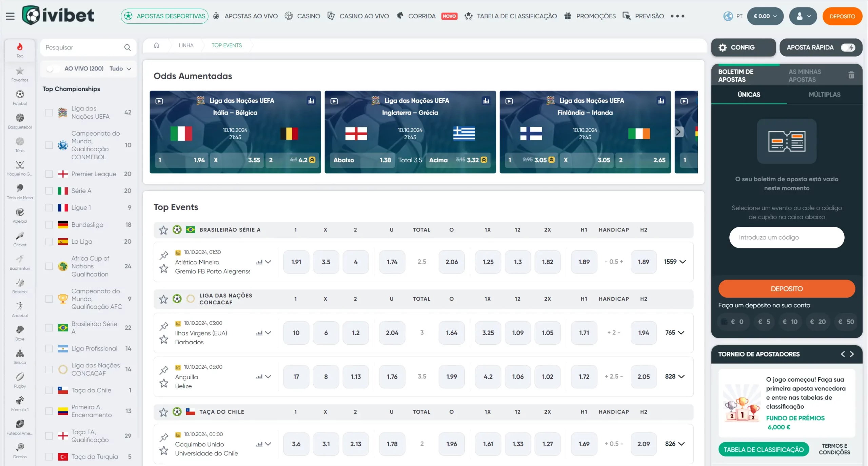Click the trash icon in bet slip
Viewport: 868px width, 466px height.
851,75
